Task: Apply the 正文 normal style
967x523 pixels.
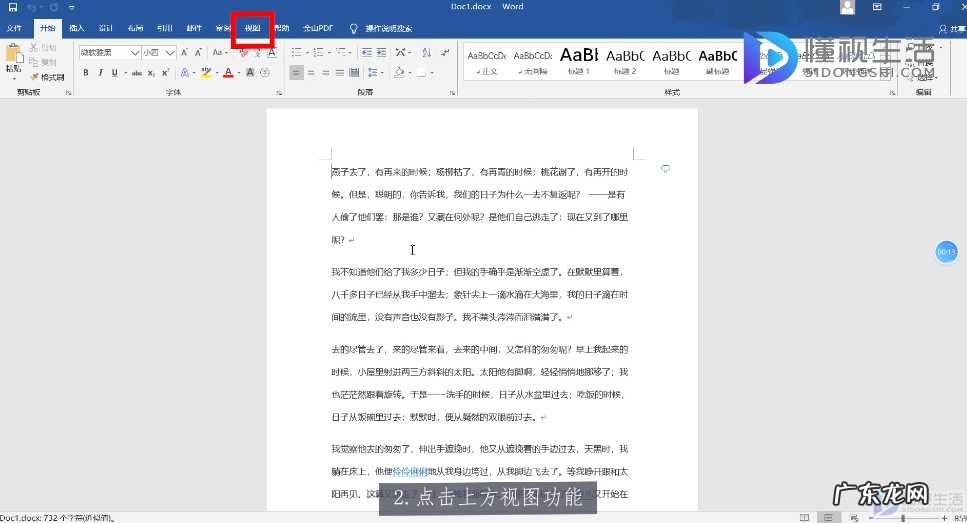Action: pyautogui.click(x=487, y=62)
